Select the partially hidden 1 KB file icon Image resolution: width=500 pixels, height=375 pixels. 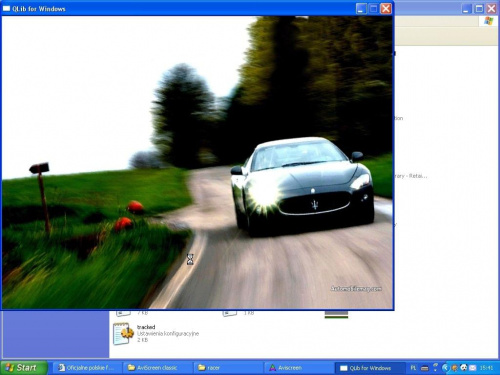point(230,313)
